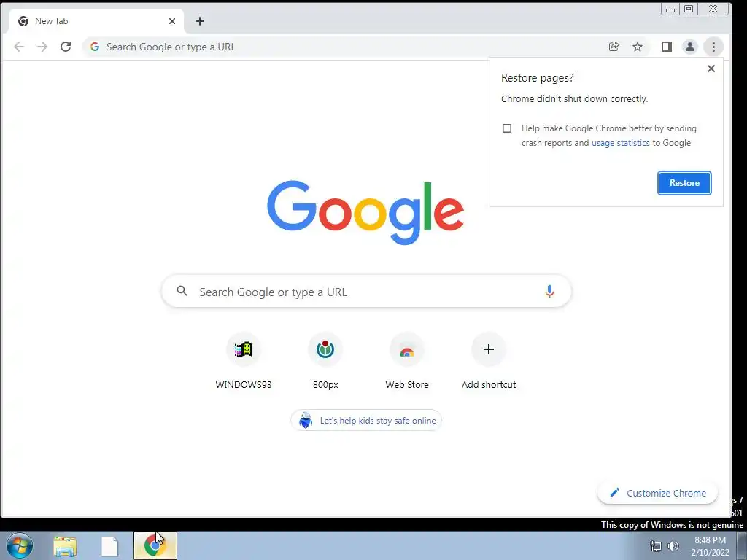
Task: Click the taskbar clock showing 8:48 PM
Action: pyautogui.click(x=710, y=546)
